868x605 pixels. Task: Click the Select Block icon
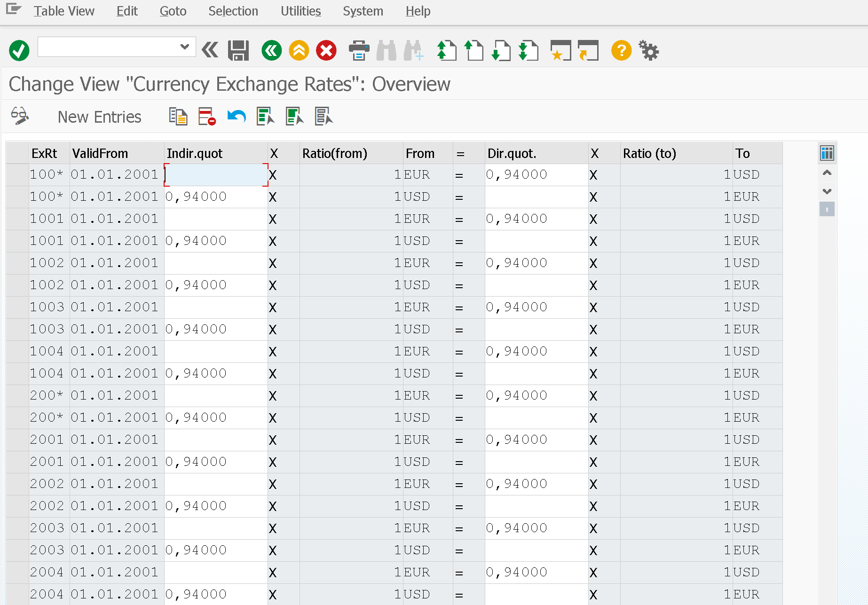(295, 117)
